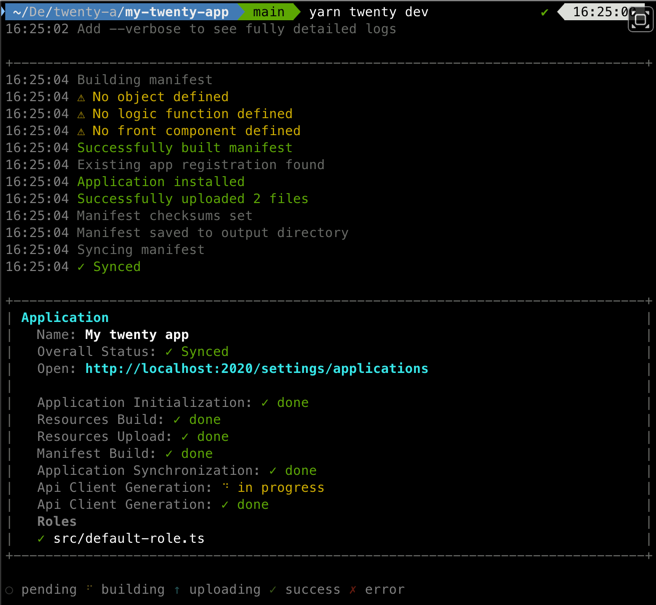
Task: Click warning icon beside No front component defined
Action: pyautogui.click(x=81, y=132)
